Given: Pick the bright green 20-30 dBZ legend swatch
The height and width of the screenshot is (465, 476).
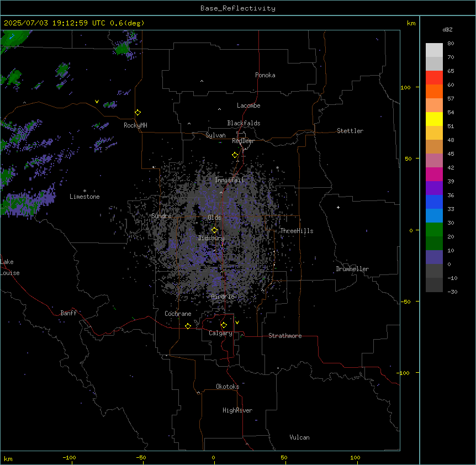Looking at the screenshot, I should click(434, 230).
